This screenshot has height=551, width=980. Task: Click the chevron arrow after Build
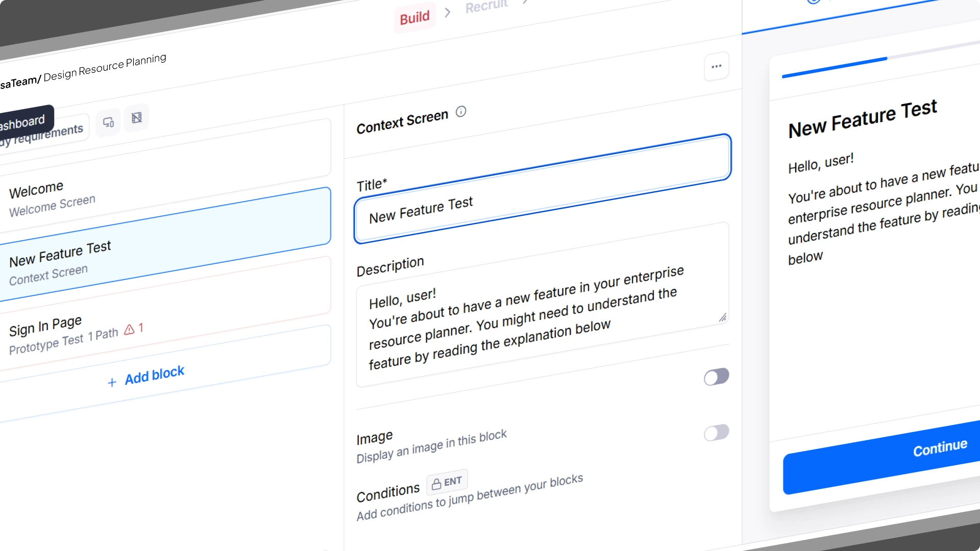(448, 12)
